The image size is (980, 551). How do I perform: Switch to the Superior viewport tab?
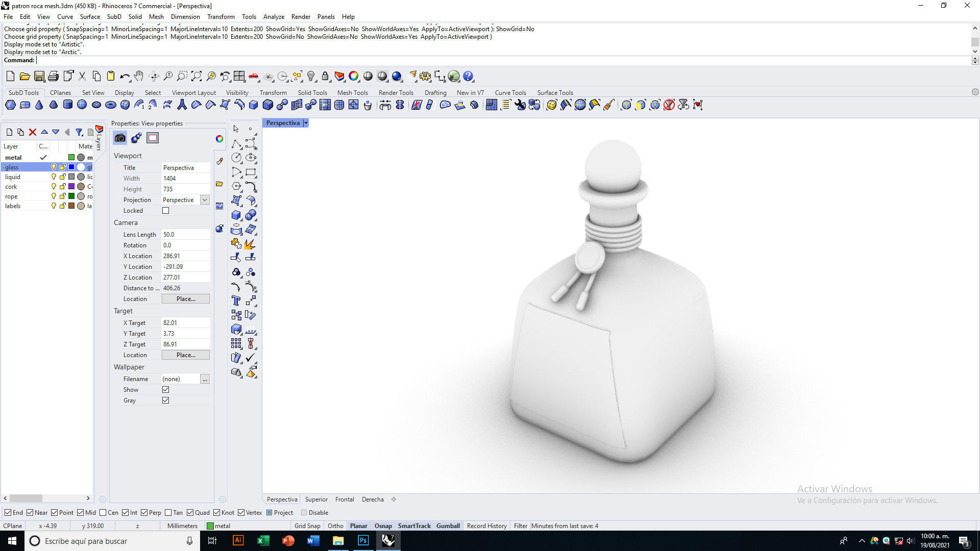pos(316,499)
